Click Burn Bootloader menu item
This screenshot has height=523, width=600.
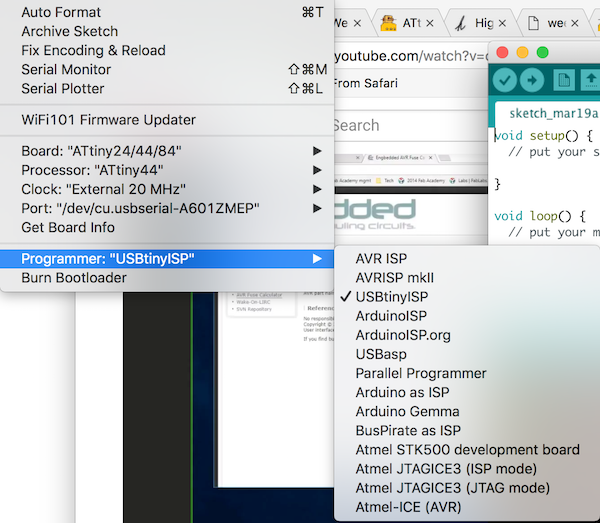167,278
